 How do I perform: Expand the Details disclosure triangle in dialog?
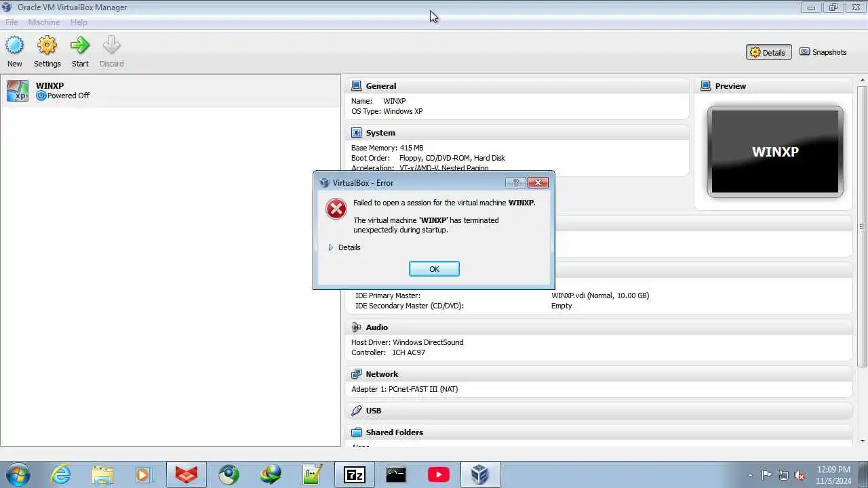click(331, 247)
